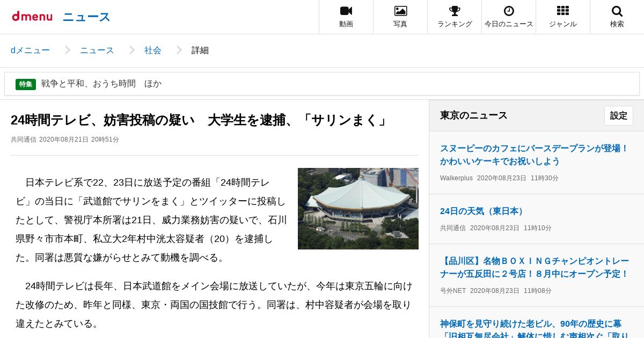The image size is (644, 338).
Task: Click the chevron after ニュース breadcrumb
Action: [132, 50]
